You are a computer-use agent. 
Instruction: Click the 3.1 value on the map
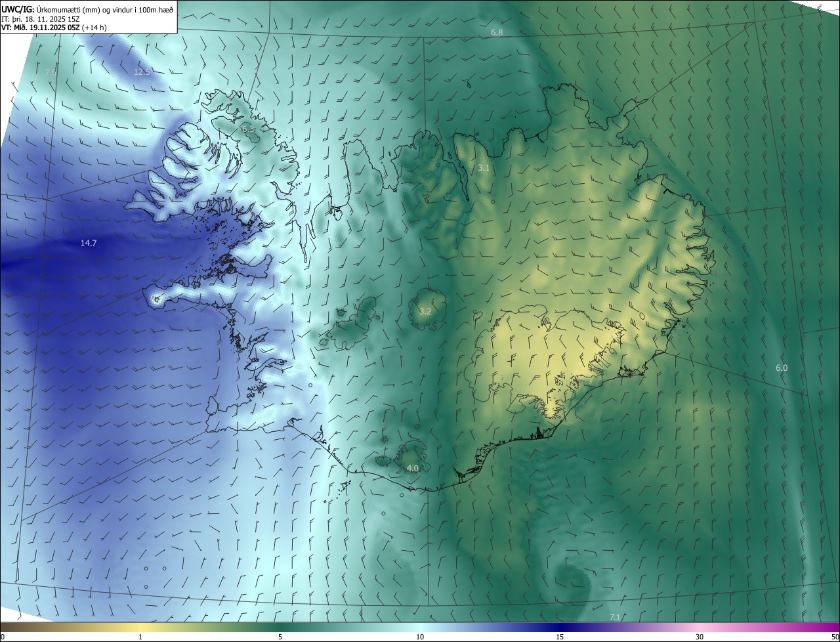pos(483,167)
